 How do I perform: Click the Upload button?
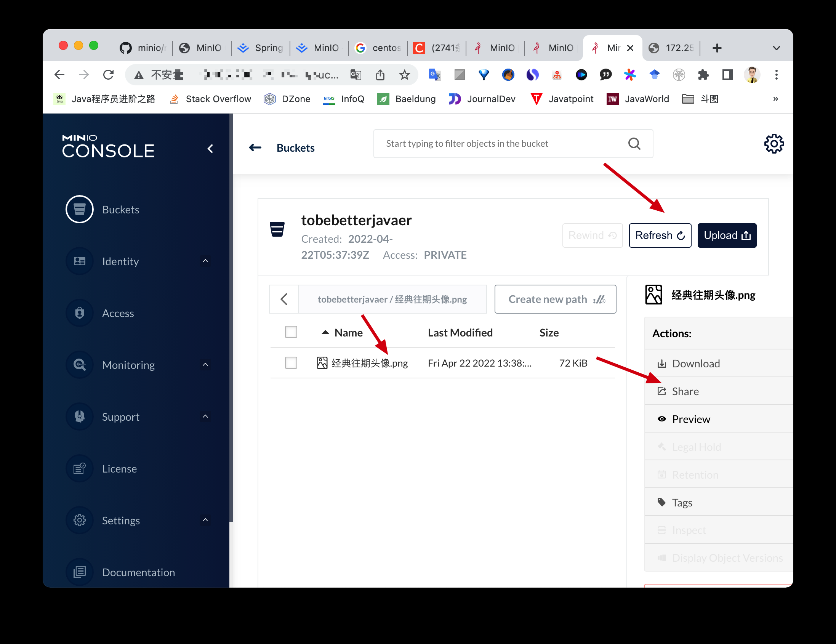tap(727, 235)
